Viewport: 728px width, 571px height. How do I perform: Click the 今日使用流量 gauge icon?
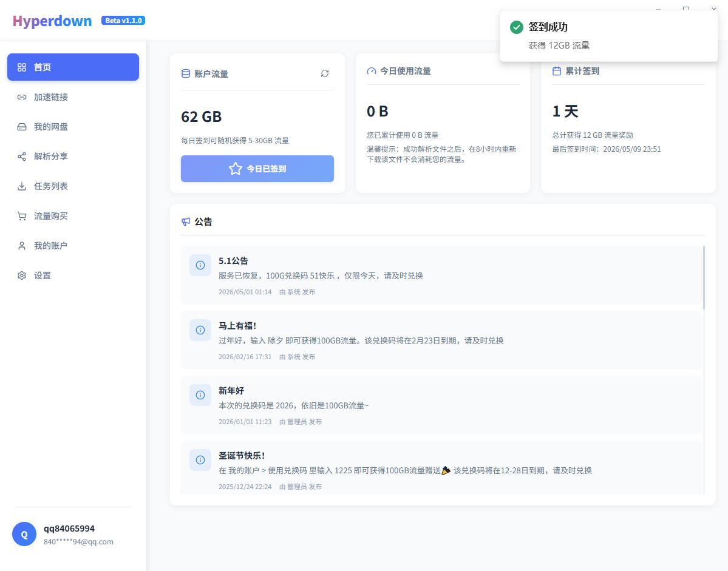coord(372,71)
